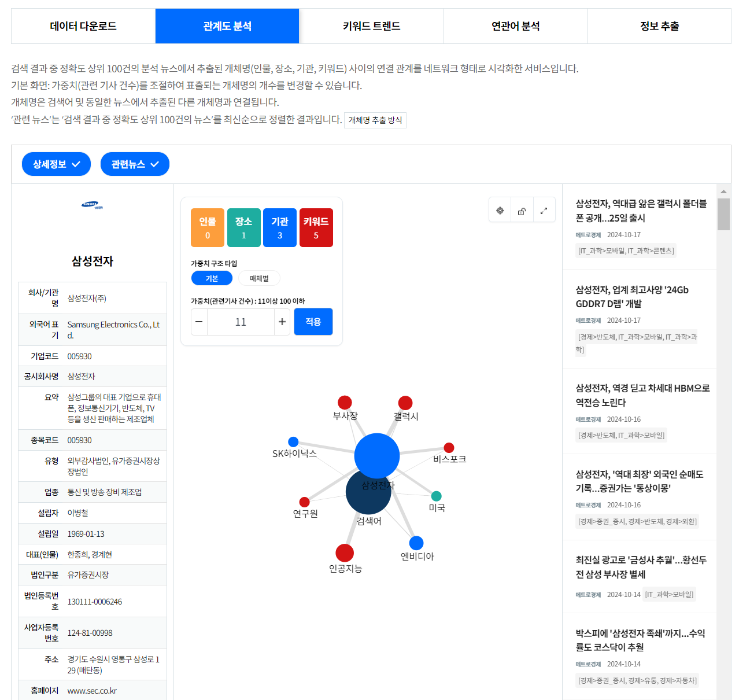Open news about 차세대 HBM 역전승
Image resolution: width=739 pixels, height=700 pixels.
(x=642, y=395)
